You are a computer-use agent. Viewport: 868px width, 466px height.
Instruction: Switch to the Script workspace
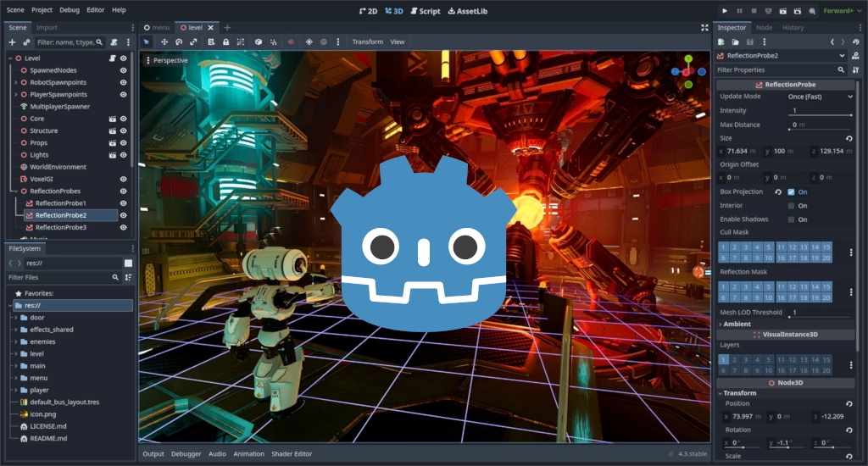tap(426, 11)
